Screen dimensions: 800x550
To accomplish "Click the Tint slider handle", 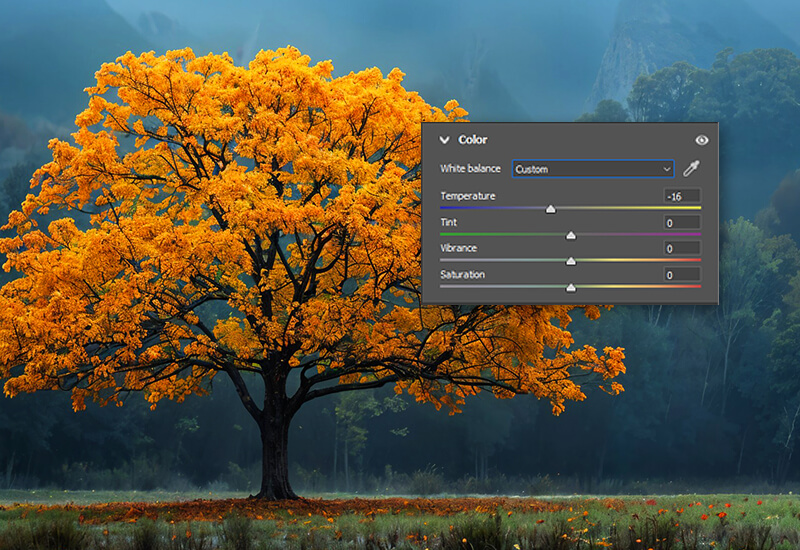I will point(571,235).
